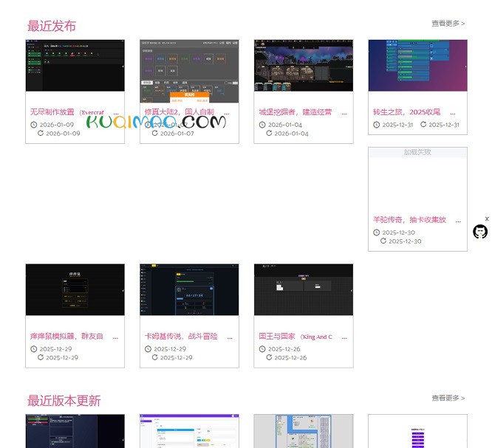Open third thumbnail under 最近版本更新, grey background
This screenshot has width=492, height=448.
coord(304,431)
